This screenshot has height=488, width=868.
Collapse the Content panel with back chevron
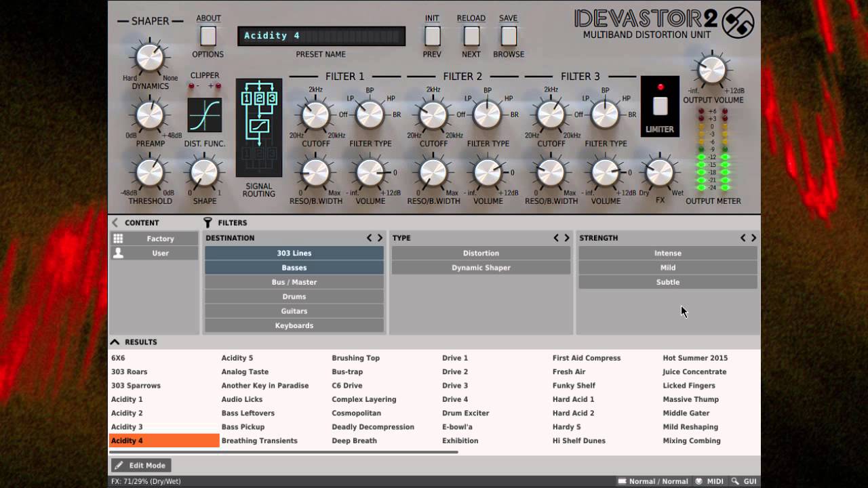[115, 222]
